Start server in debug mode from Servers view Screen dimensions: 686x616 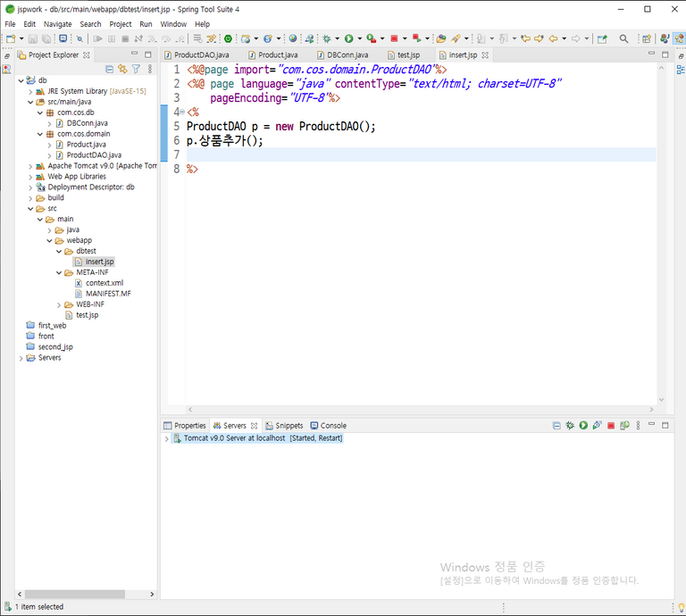(570, 425)
